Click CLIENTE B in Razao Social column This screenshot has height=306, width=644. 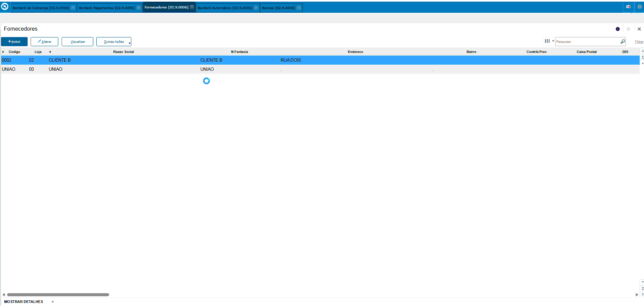pos(60,60)
